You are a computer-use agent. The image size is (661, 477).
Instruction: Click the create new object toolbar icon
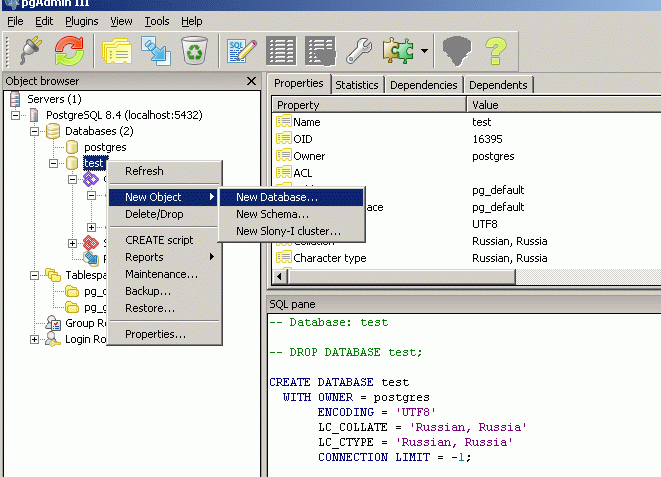156,51
